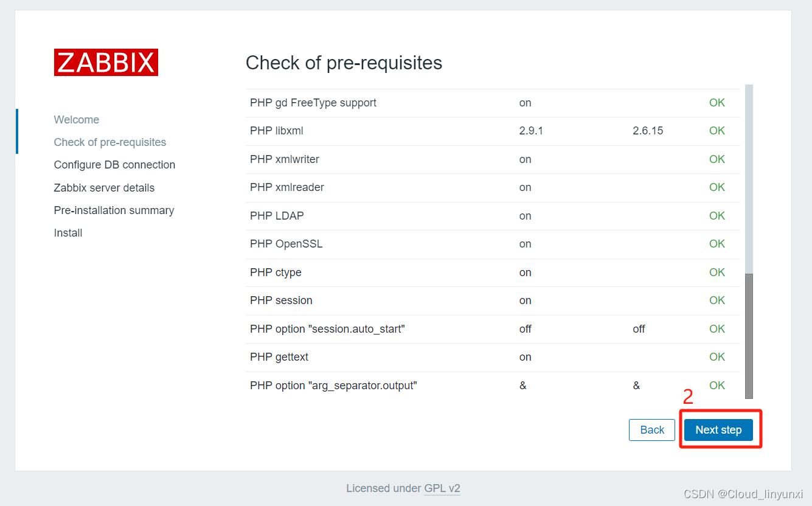The width and height of the screenshot is (812, 506).
Task: Click the scrollbar track above the thumb
Action: [x=749, y=179]
